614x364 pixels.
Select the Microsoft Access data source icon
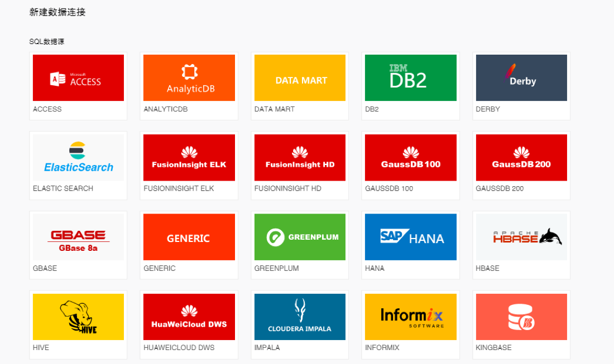(x=78, y=78)
